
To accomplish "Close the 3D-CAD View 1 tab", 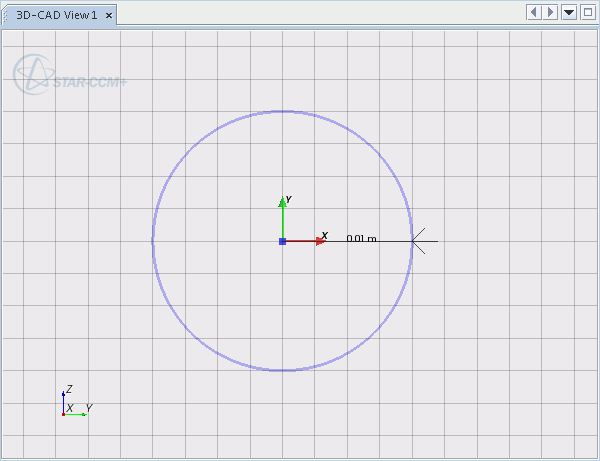I will pyautogui.click(x=109, y=15).
